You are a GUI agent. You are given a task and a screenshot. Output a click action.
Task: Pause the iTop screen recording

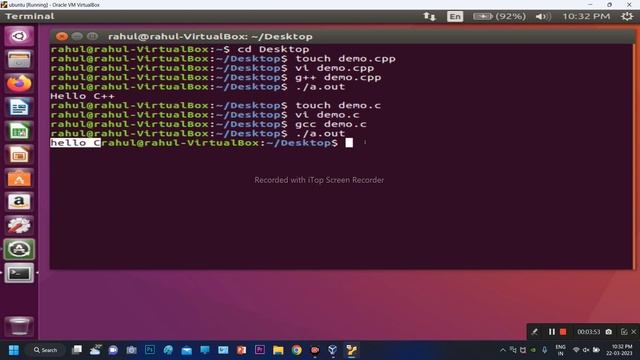[551, 332]
